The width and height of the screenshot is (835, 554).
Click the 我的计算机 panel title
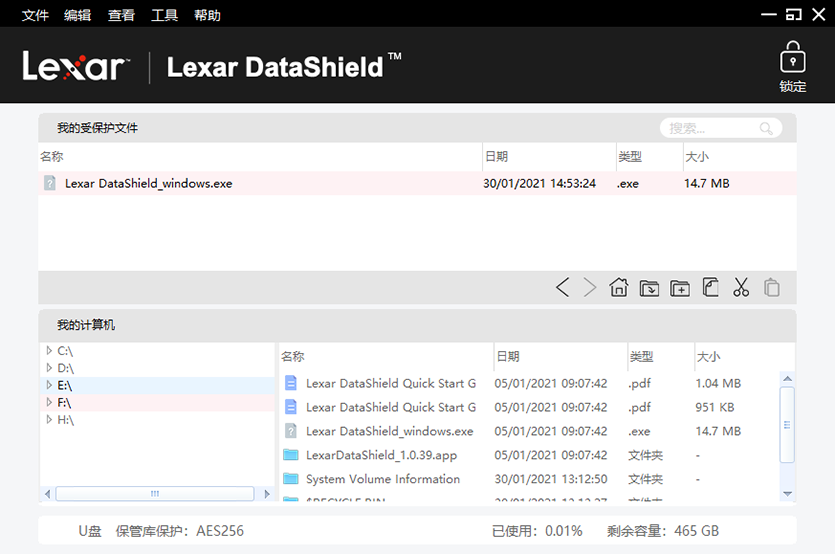pos(86,325)
